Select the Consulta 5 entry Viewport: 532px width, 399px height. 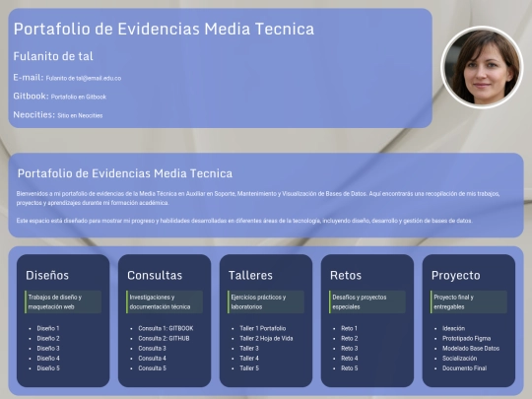pos(153,368)
